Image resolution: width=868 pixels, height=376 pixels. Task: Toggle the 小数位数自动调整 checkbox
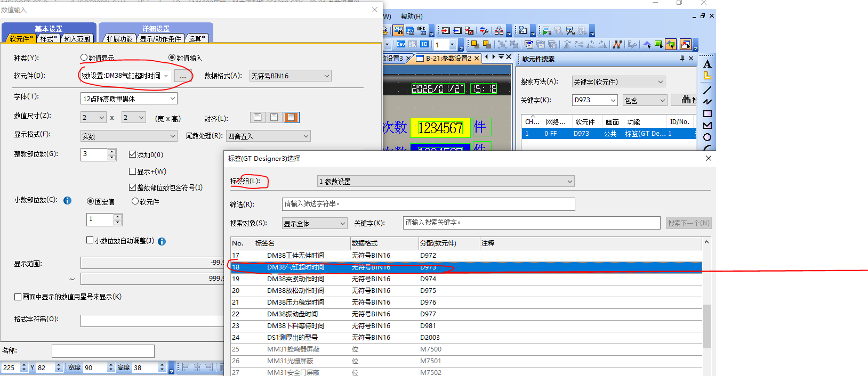click(90, 240)
